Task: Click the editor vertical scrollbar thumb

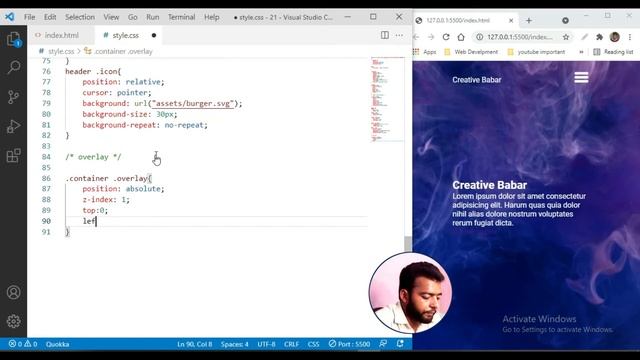Action: pos(408,244)
